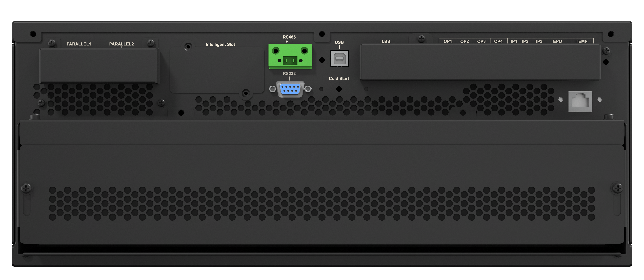The image size is (644, 280).
Task: Click the IP2 terminal label
Action: point(525,41)
